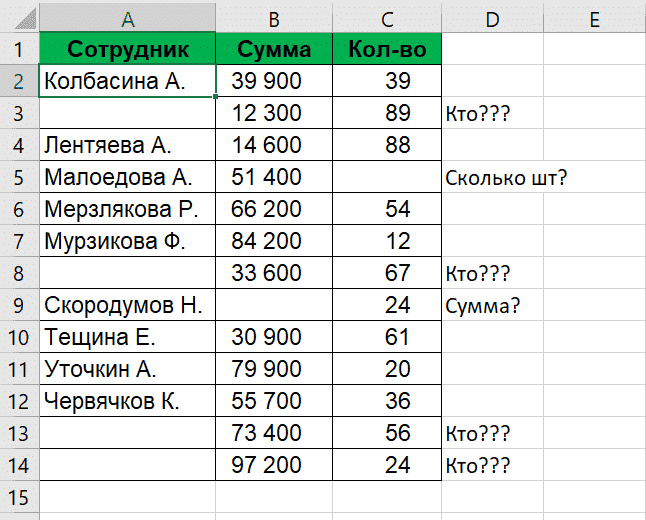Viewport: 646px width, 520px height.
Task: Select cell with value 24 in row 14
Action: (387, 465)
